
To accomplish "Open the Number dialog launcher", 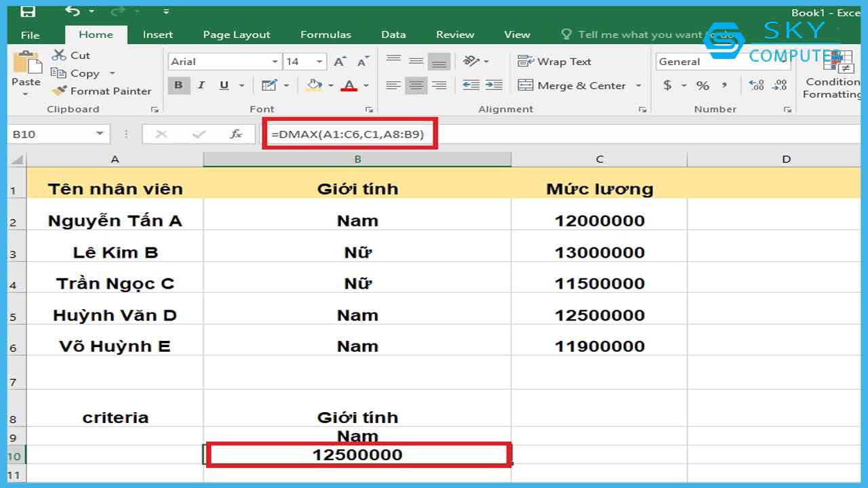I will point(787,109).
